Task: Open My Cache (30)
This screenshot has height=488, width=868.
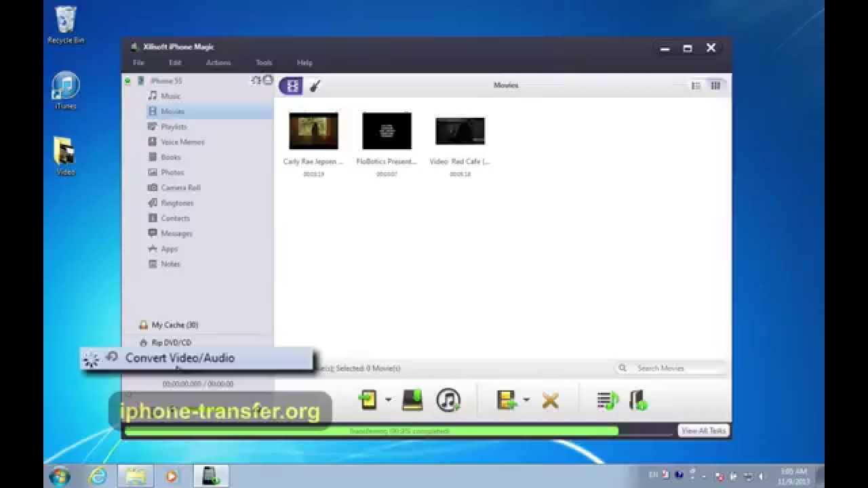Action: (x=174, y=325)
